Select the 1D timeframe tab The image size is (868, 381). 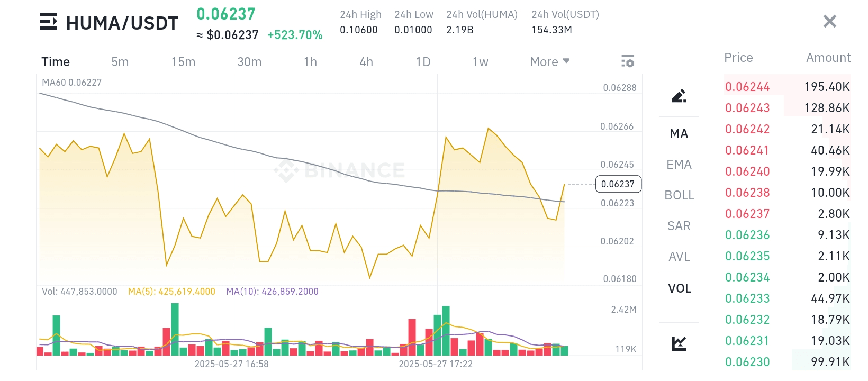423,62
